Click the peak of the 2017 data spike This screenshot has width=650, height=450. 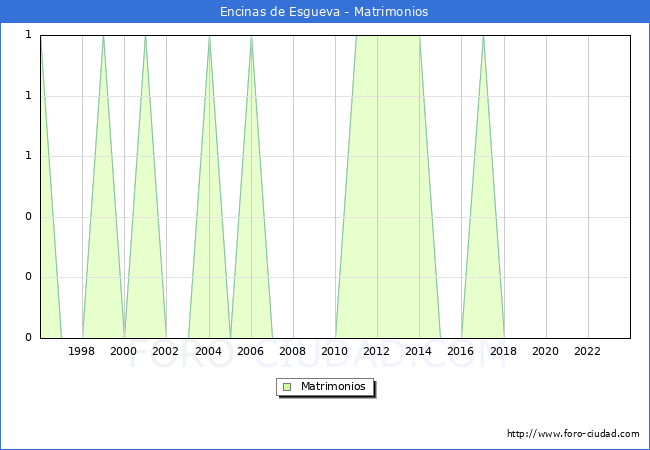tap(483, 37)
